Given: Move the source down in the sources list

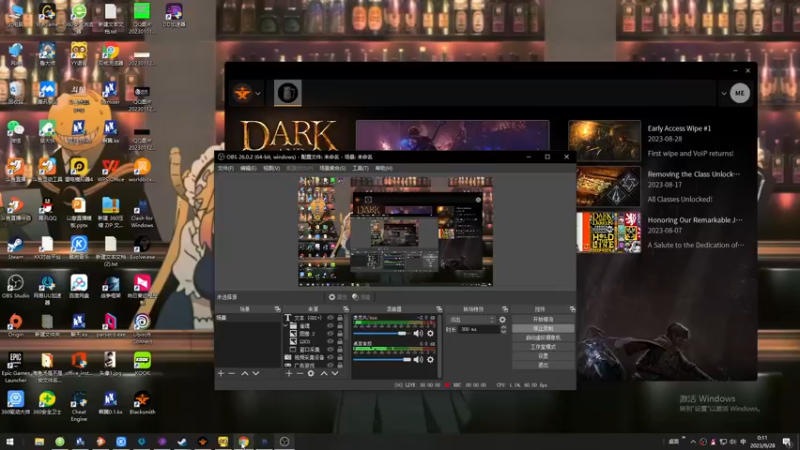Looking at the screenshot, I should coord(335,373).
